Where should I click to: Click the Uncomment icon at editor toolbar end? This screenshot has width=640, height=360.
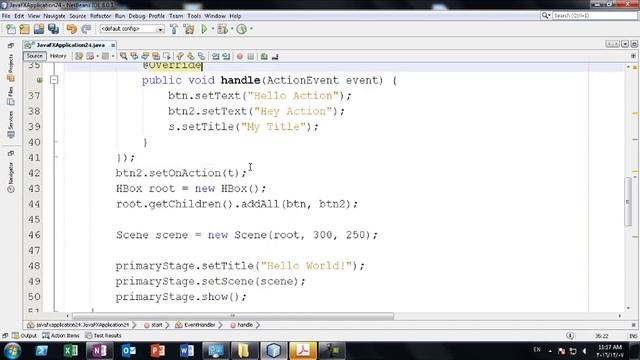pyautogui.click(x=275, y=56)
